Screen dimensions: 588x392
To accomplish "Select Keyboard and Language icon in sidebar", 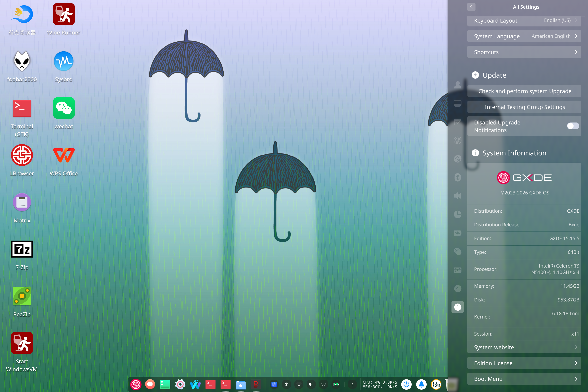I will tap(457, 270).
